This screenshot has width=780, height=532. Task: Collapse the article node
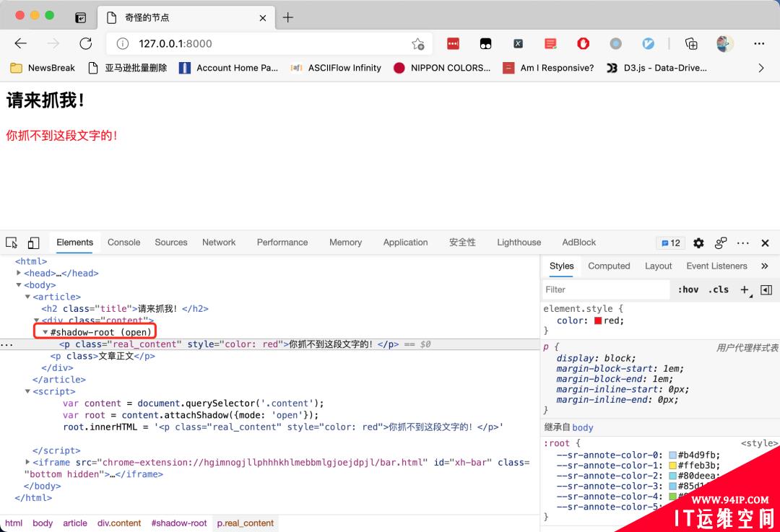(x=27, y=297)
